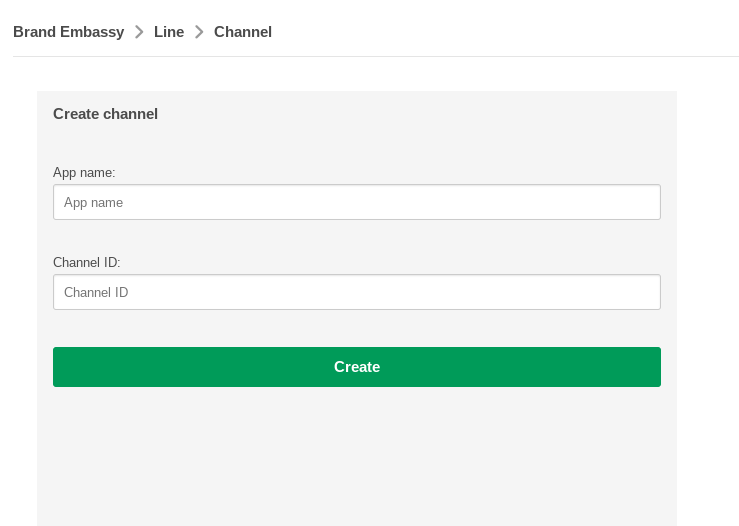Click chevron between Line and Channel
Screen dimensions: 739x526
pyautogui.click(x=199, y=32)
